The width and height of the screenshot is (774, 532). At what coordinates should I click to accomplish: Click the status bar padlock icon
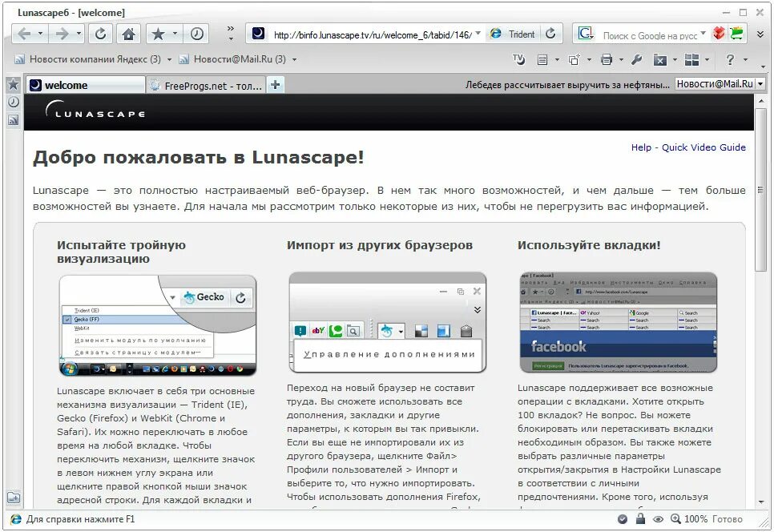click(640, 518)
